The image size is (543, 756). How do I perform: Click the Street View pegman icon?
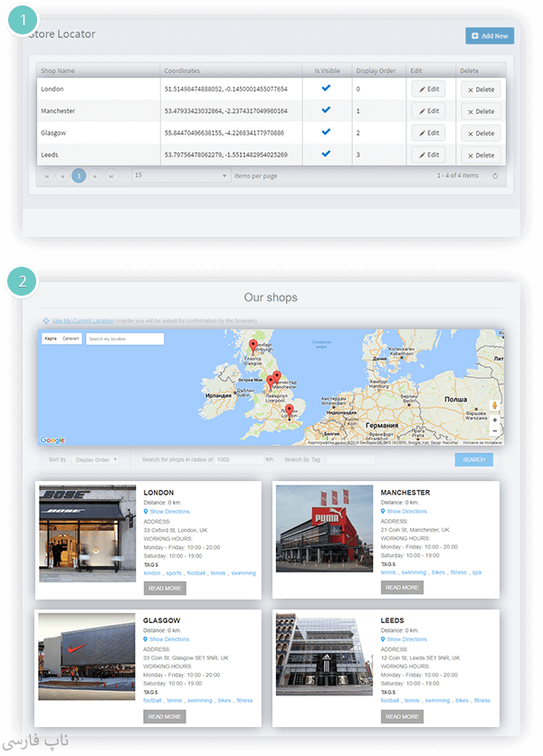(x=494, y=405)
